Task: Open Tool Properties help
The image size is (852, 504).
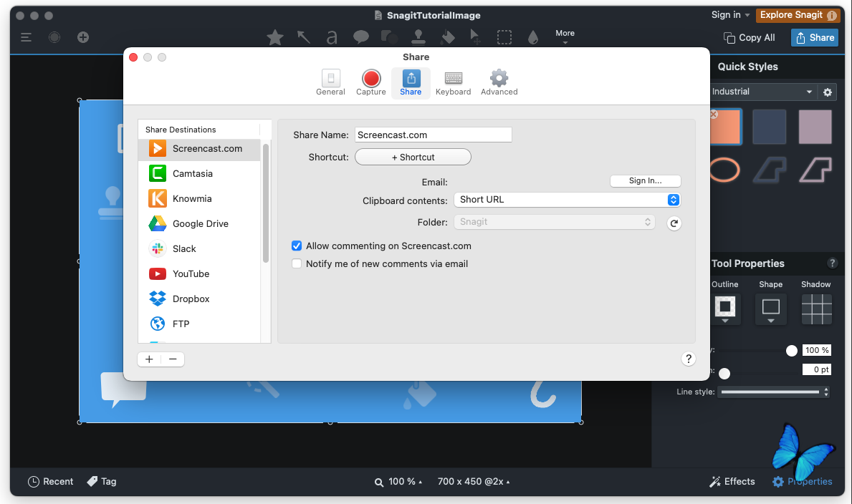Action: point(832,263)
